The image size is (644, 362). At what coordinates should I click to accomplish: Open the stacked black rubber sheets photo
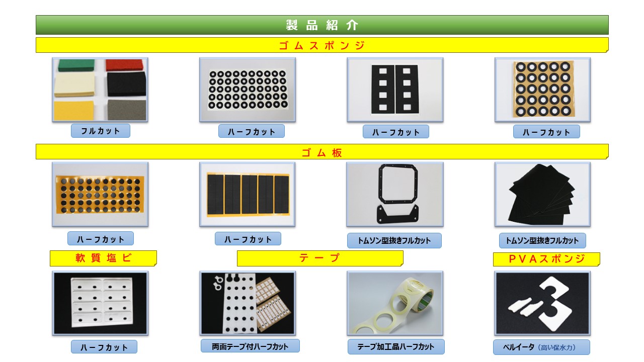pyautogui.click(x=542, y=194)
